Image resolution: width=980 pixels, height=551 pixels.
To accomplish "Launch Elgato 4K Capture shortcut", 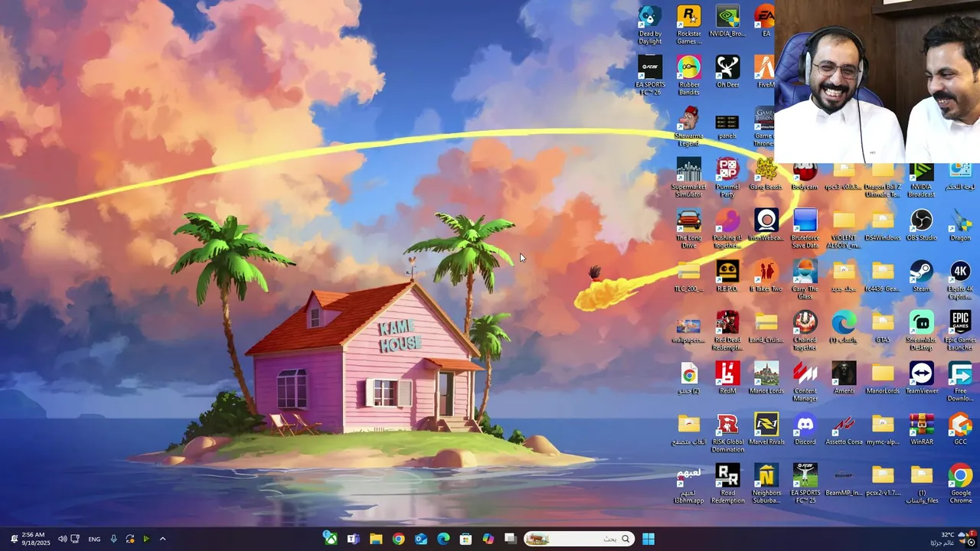I will [960, 280].
